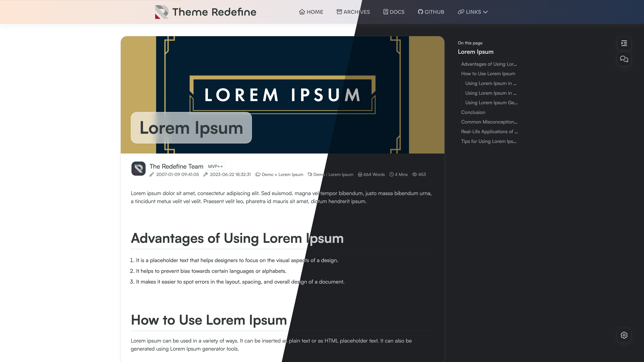Expand the LINKS dropdown menu
Viewport: 644px width, 362px height.
pos(473,12)
